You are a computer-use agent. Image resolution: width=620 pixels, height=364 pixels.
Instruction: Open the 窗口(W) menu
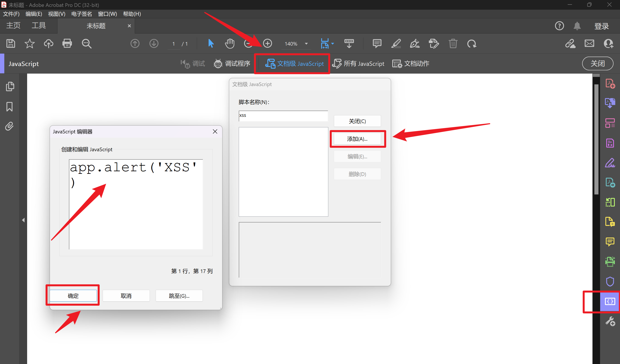[107, 14]
